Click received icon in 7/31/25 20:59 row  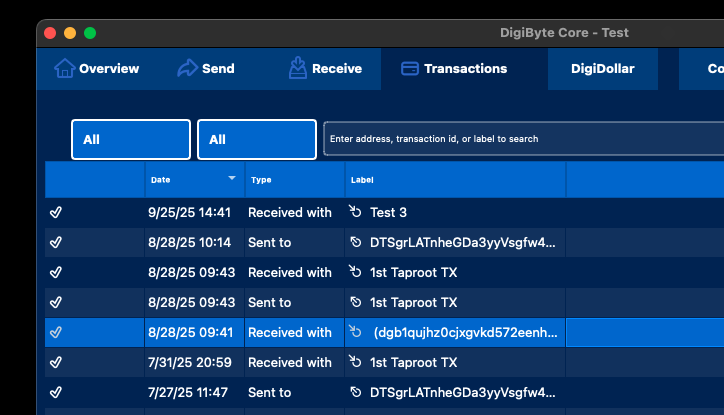point(355,361)
